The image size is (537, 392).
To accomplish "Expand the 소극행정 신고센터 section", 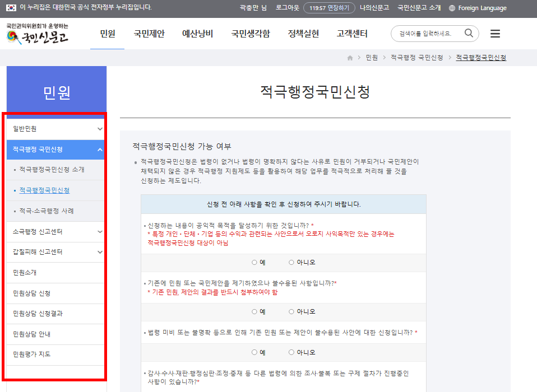I will coord(54,232).
